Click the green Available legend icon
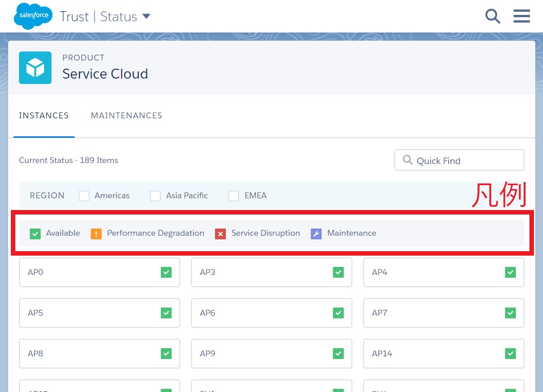The height and width of the screenshot is (392, 543). tap(35, 233)
